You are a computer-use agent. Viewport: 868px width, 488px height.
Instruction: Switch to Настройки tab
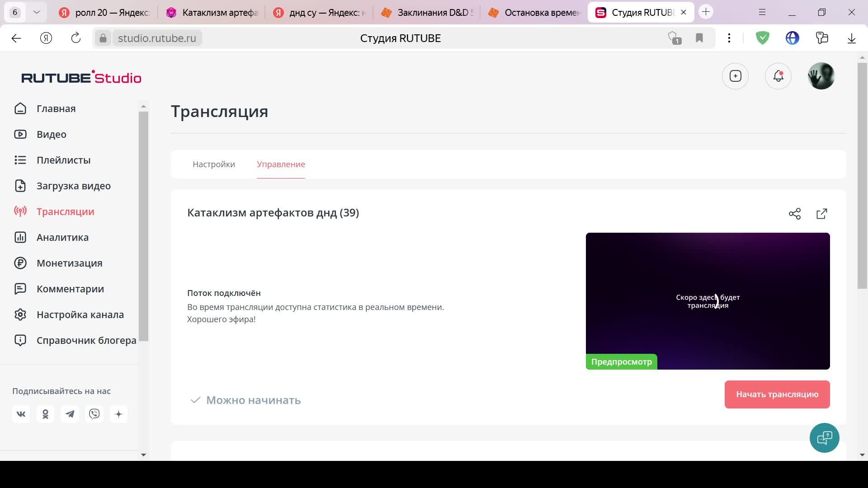[x=214, y=164]
